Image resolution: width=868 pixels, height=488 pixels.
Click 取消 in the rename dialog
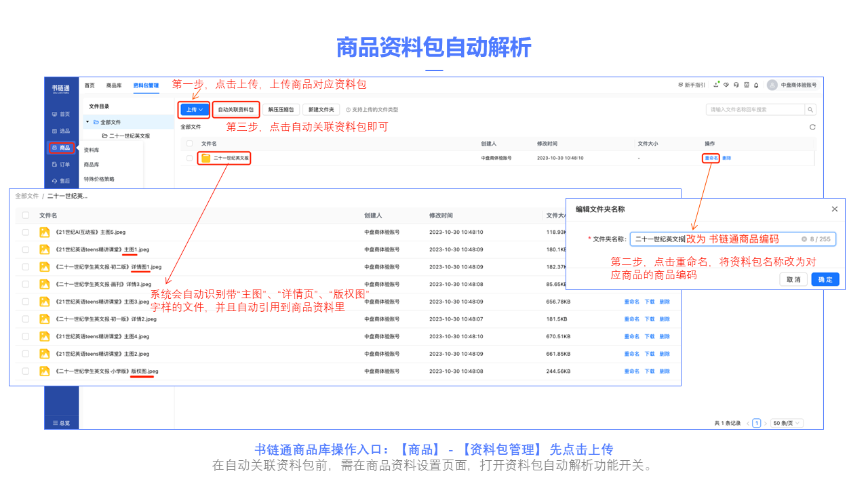click(x=793, y=279)
